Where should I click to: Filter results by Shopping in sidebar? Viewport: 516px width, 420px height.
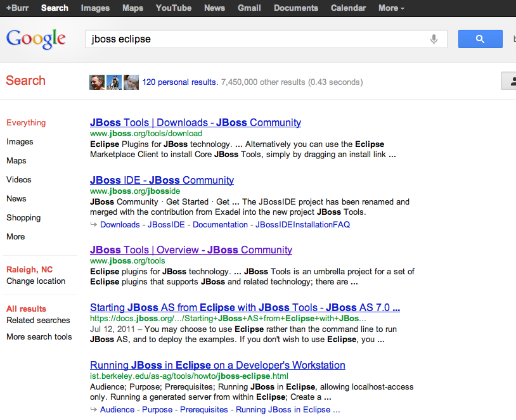click(23, 218)
